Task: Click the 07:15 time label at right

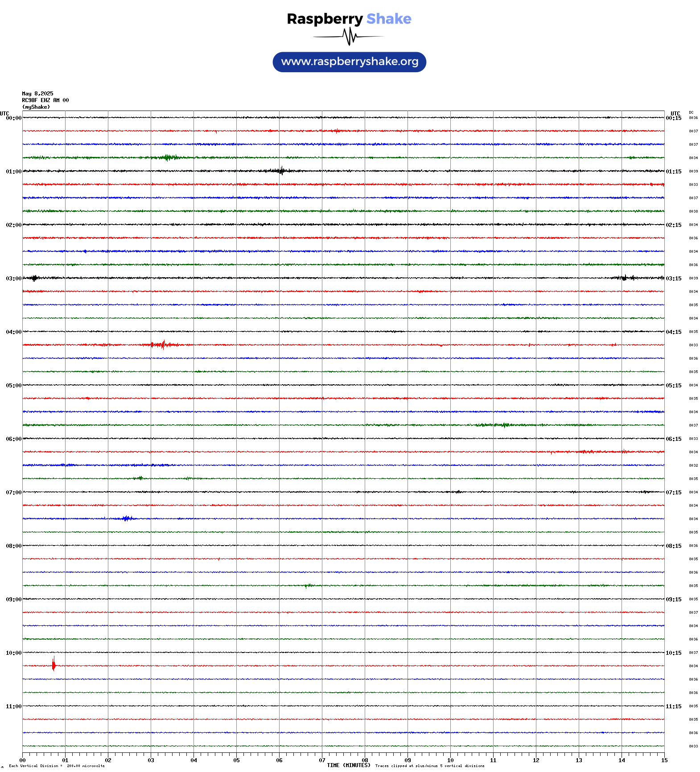Action: coord(674,493)
